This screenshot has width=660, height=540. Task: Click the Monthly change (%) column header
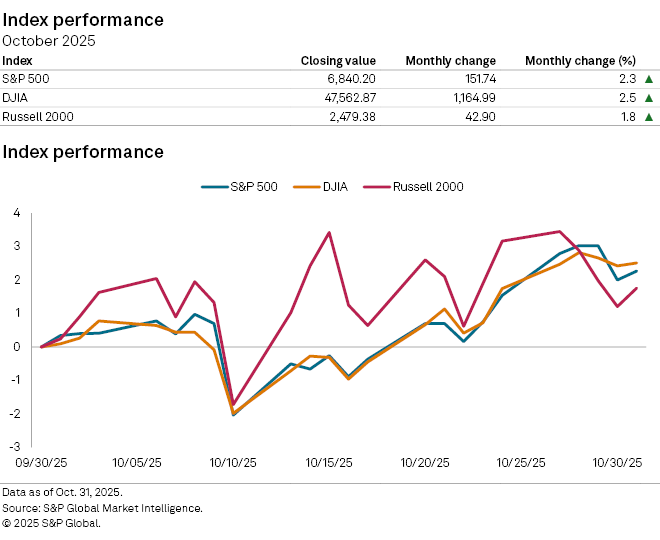point(580,61)
